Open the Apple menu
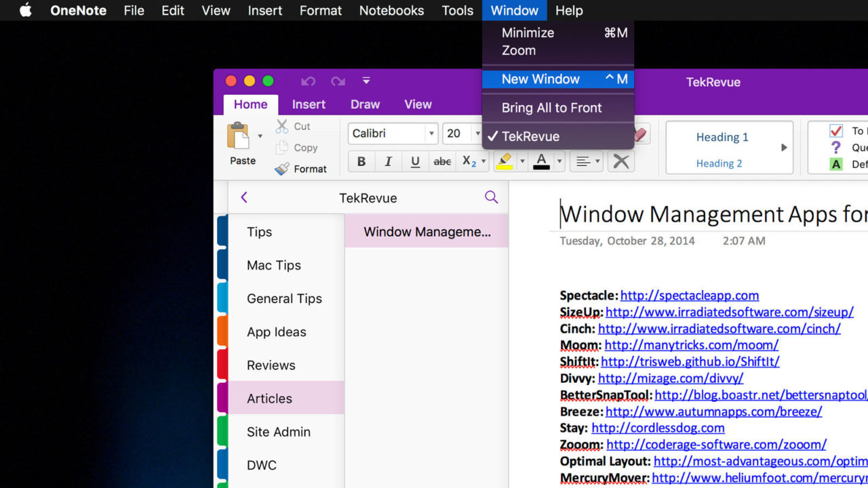 (x=26, y=10)
